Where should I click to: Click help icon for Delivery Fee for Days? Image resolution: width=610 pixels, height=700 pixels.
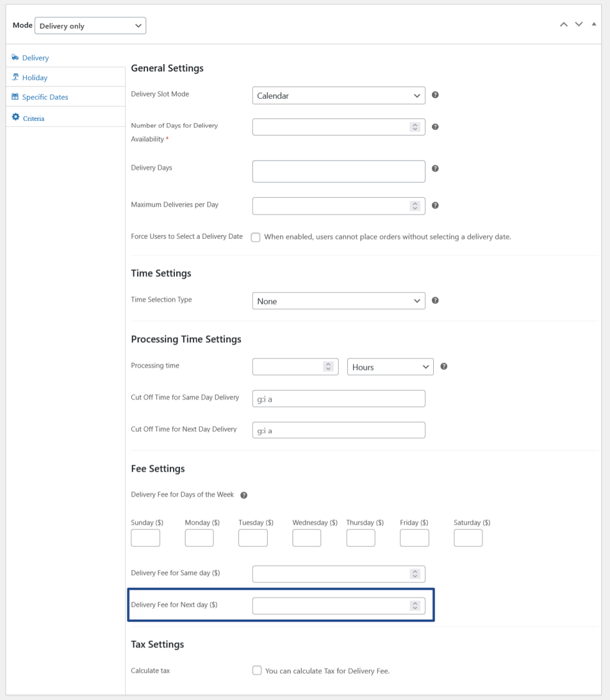(x=244, y=495)
